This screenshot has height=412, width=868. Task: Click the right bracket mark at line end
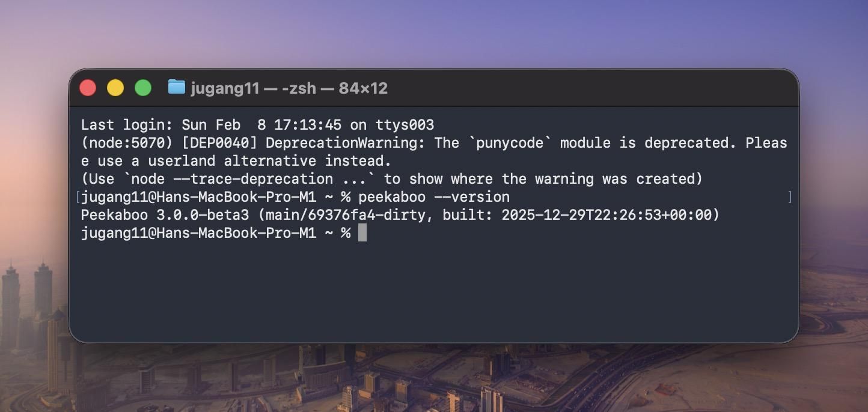click(x=789, y=197)
